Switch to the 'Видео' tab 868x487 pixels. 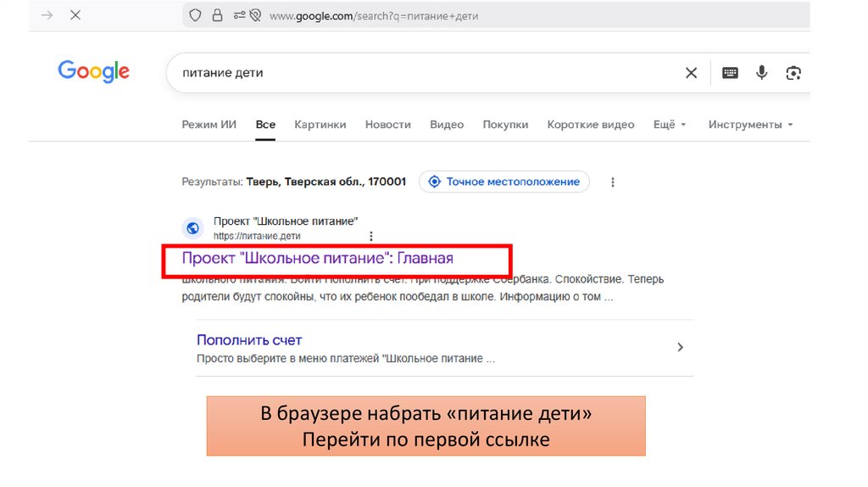point(447,125)
